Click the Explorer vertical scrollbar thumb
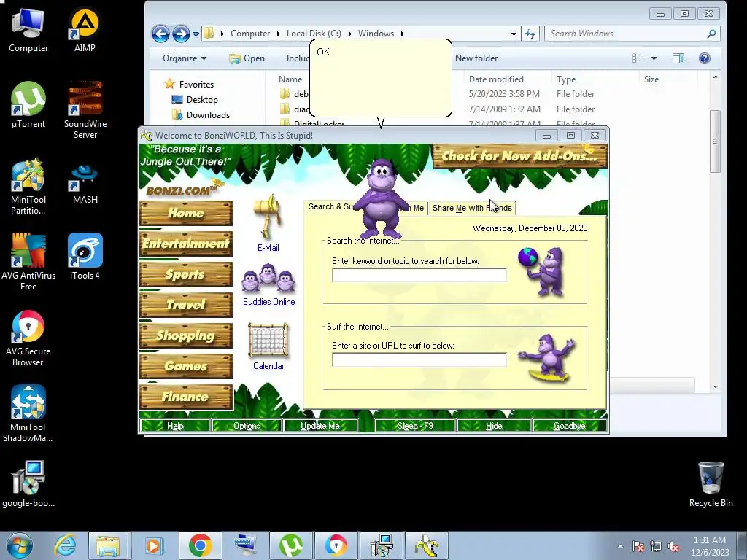Viewport: 747px width, 560px height. 715,141
